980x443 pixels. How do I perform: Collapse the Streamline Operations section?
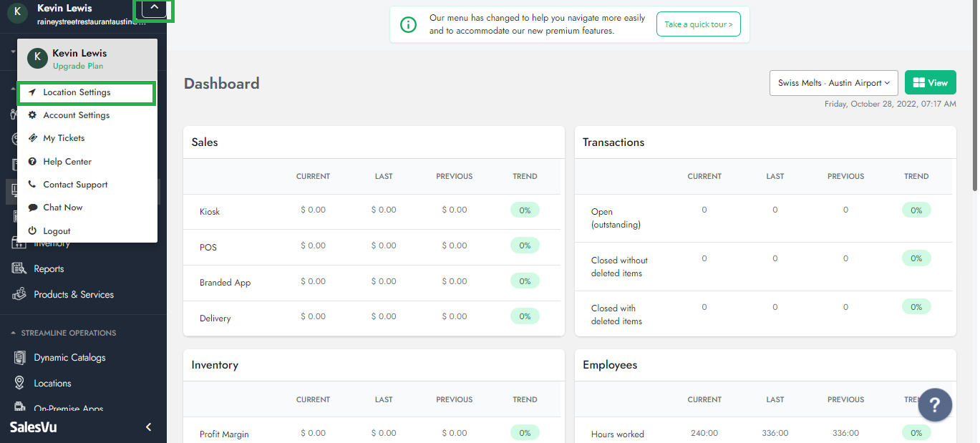(13, 333)
